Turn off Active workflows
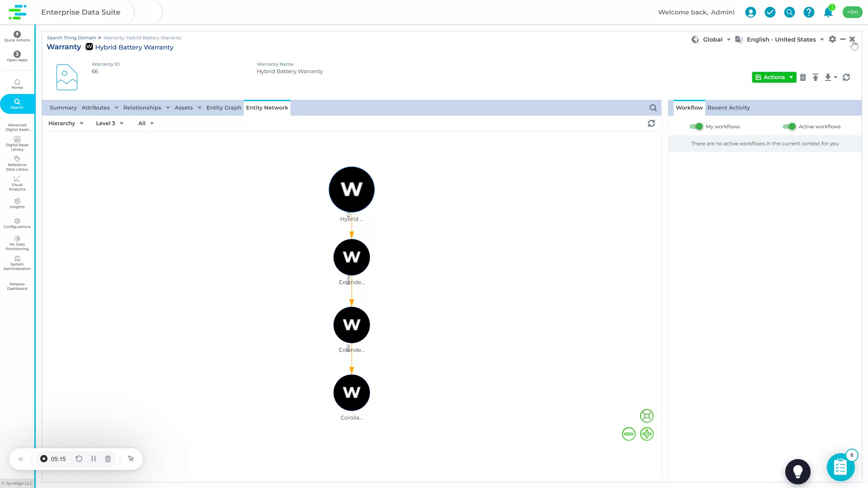This screenshot has width=868, height=488. pos(790,127)
